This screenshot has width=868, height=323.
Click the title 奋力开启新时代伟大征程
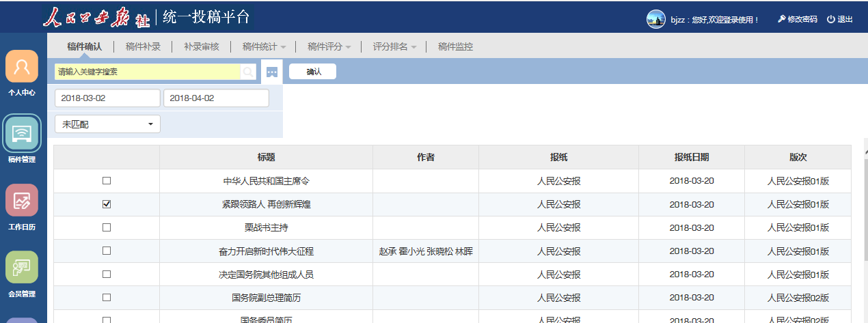[267, 251]
